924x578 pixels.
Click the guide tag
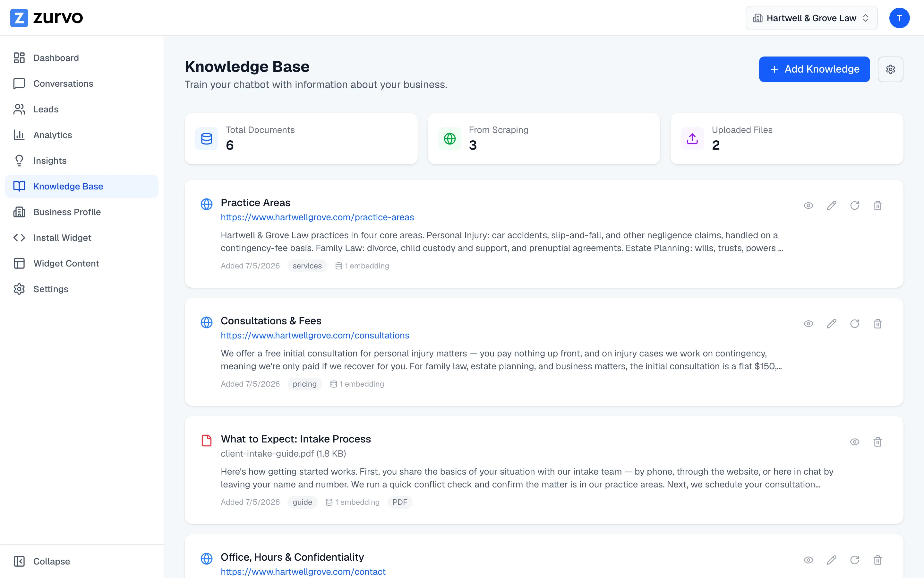click(x=303, y=502)
